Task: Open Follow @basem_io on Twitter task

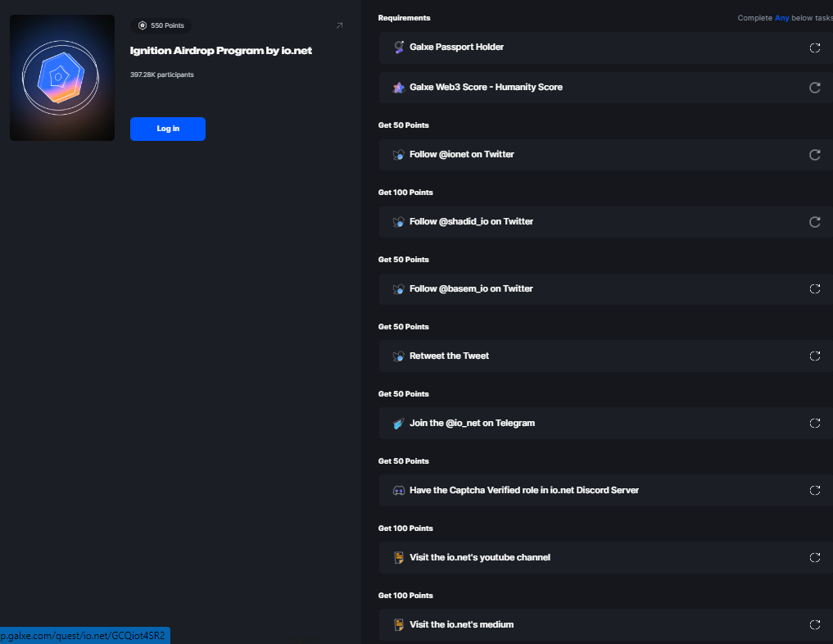Action: click(x=605, y=289)
